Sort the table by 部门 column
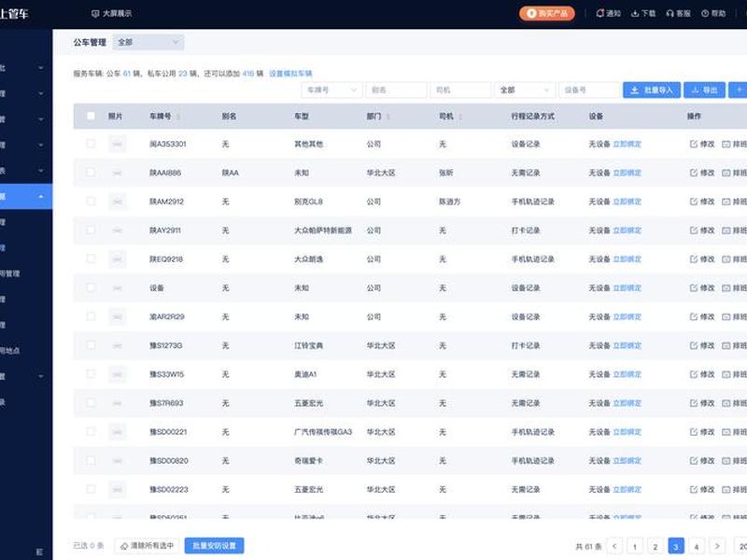The width and height of the screenshot is (747, 560). coord(388,117)
